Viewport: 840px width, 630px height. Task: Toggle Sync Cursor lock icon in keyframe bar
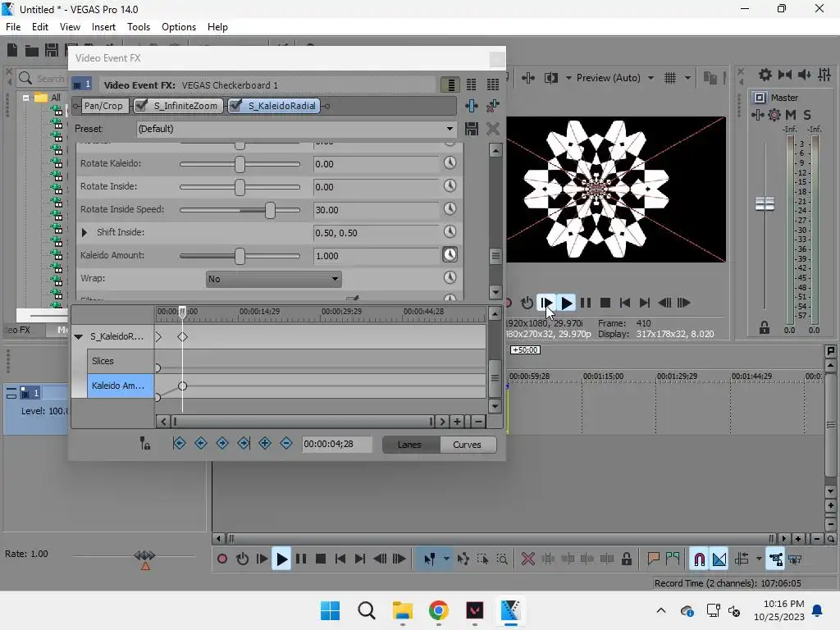pyautogui.click(x=144, y=443)
